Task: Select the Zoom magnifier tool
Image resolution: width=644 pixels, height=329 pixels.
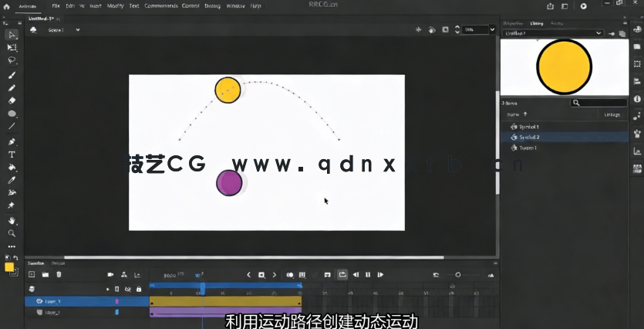Action: [x=12, y=233]
